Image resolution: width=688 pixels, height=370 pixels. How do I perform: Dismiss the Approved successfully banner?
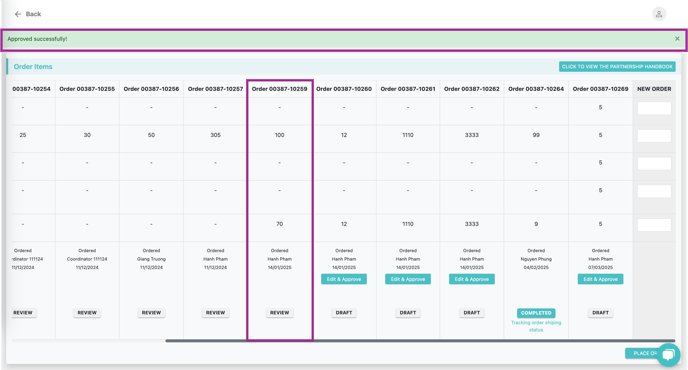tap(677, 39)
